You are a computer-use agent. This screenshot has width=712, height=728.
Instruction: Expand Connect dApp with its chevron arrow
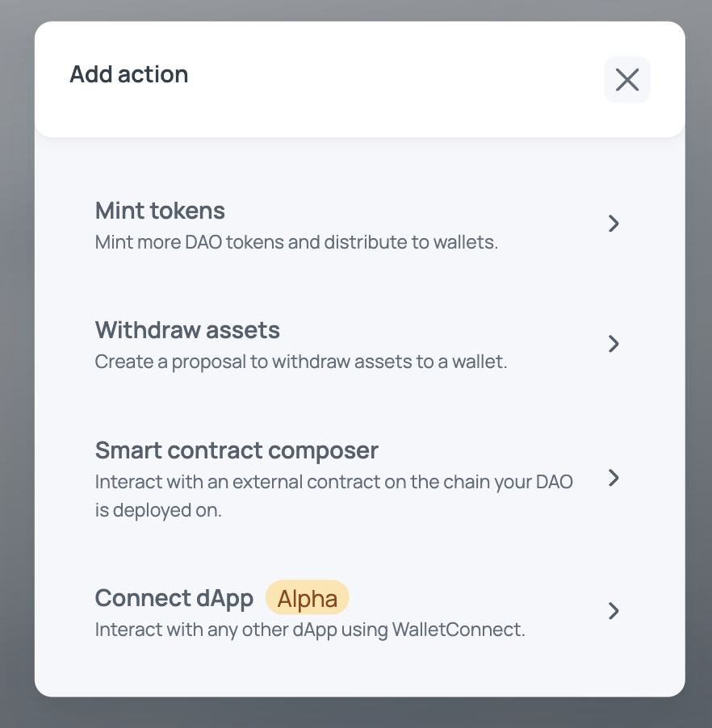(614, 611)
